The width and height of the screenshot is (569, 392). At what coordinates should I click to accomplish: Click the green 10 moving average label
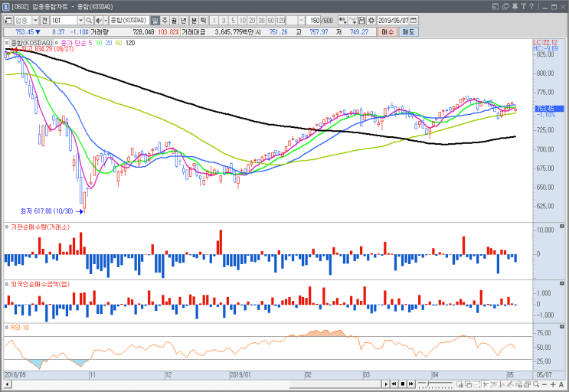[x=99, y=43]
